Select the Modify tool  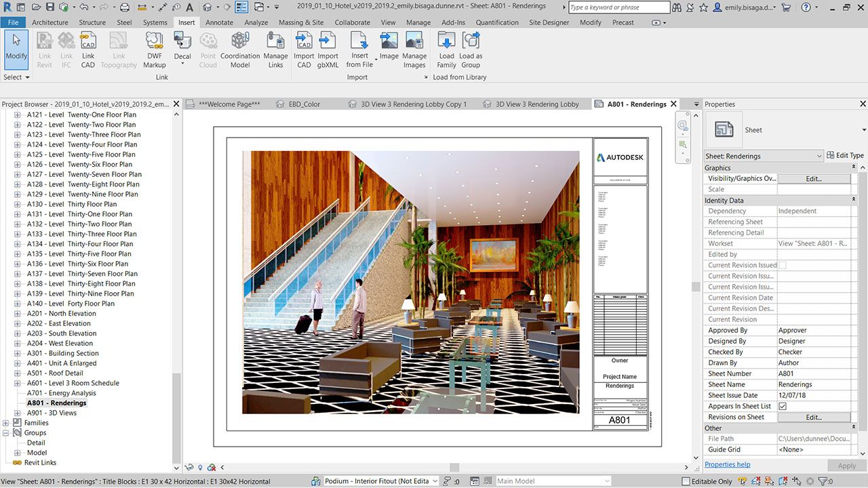point(16,49)
